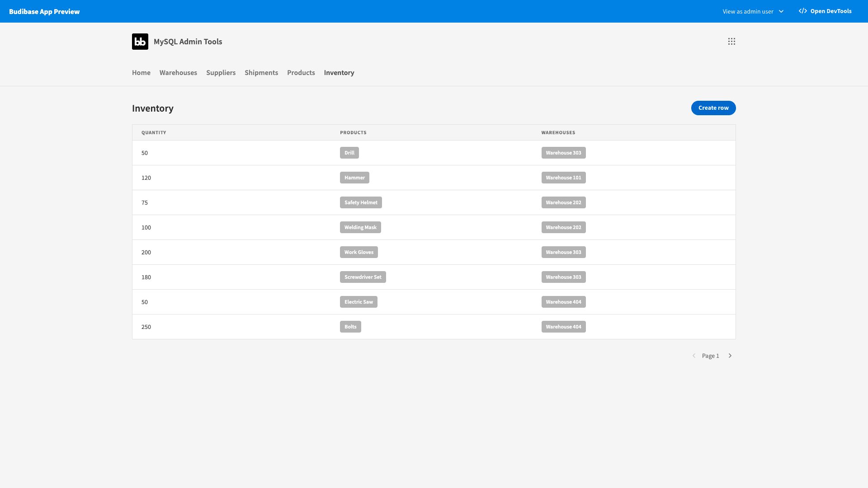This screenshot has width=868, height=488.
Task: Navigate to Products tab
Action: [x=301, y=73]
